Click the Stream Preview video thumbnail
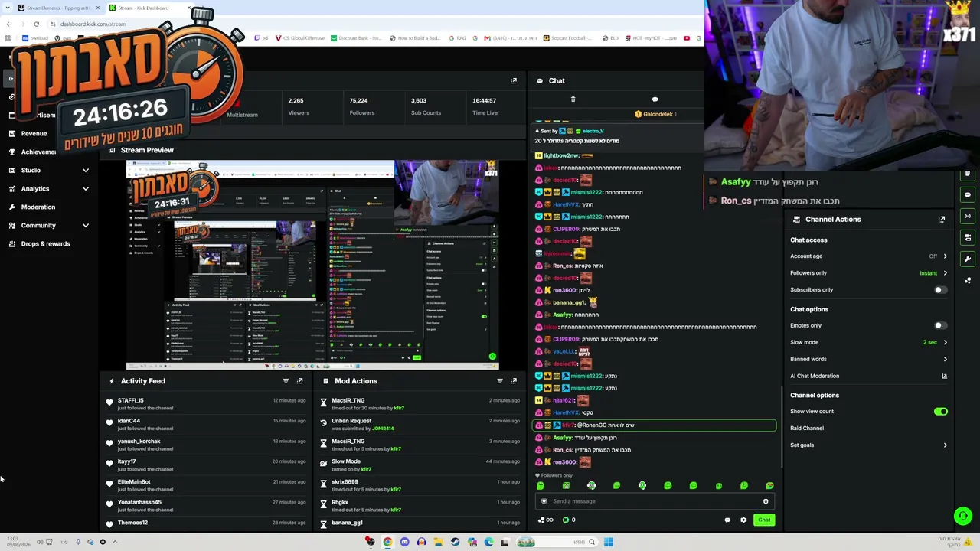The width and height of the screenshot is (980, 551). tap(312, 265)
